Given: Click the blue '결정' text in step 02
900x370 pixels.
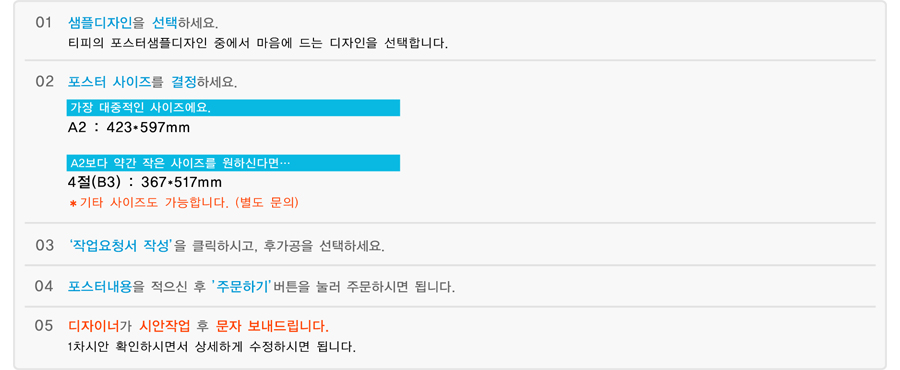Looking at the screenshot, I should pos(184,82).
